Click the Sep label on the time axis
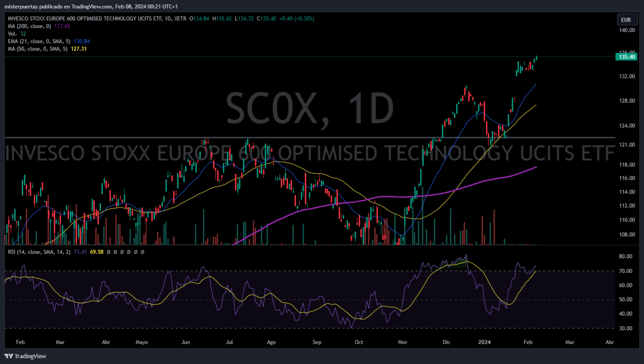This screenshot has height=364, width=644. (317, 343)
